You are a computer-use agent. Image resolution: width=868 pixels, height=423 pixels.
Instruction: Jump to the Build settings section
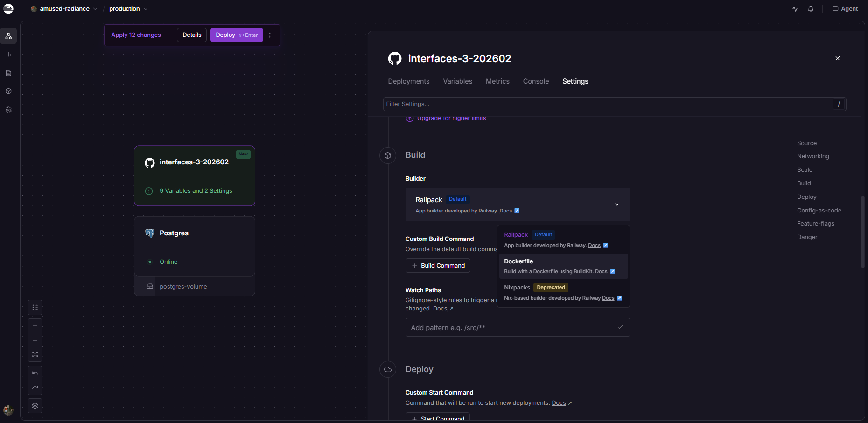tap(804, 183)
